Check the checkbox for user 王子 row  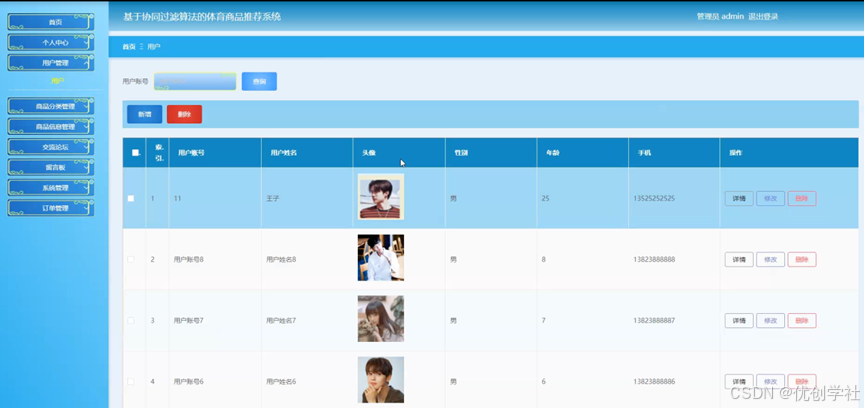131,198
